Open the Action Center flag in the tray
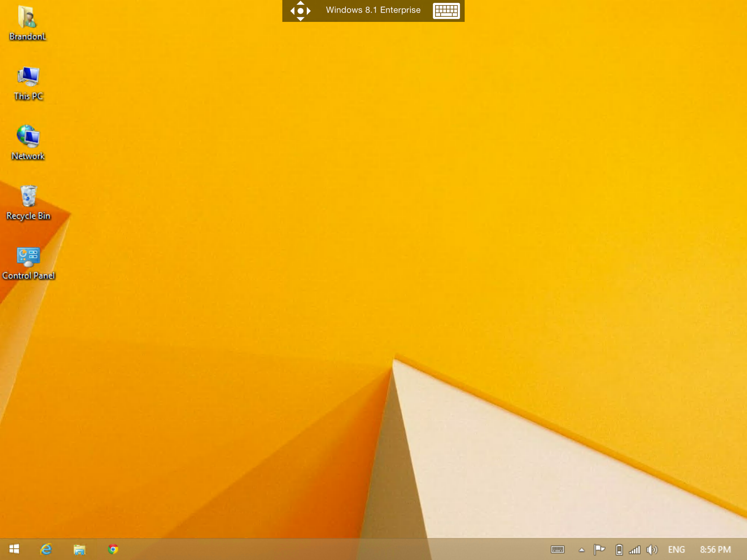The height and width of the screenshot is (560, 747). (x=600, y=550)
